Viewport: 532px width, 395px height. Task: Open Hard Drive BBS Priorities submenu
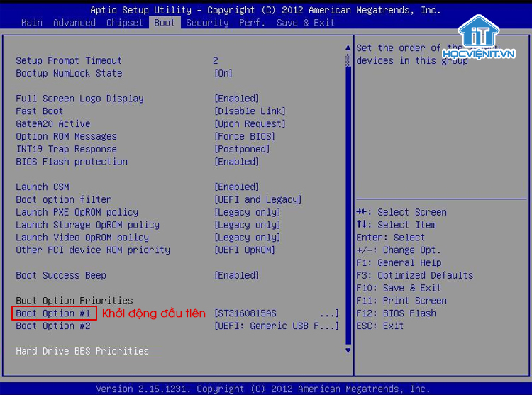point(82,351)
